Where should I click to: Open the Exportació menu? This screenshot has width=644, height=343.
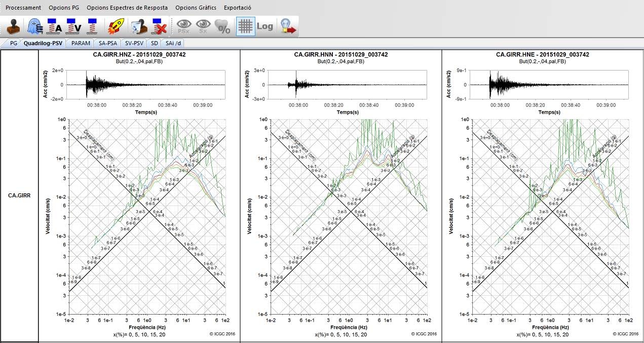click(238, 8)
